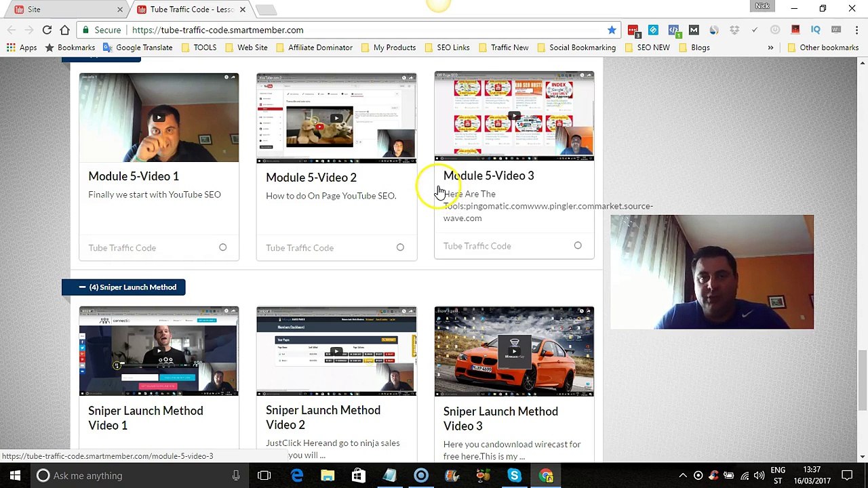Bookmark this page with the star icon
This screenshot has width=868, height=488.
click(x=612, y=30)
